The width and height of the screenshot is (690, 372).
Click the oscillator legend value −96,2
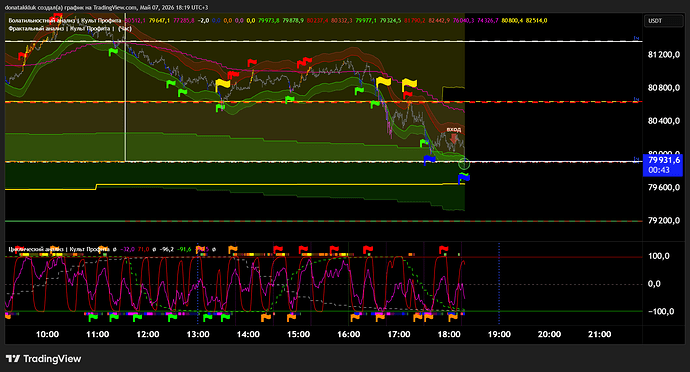166,249
